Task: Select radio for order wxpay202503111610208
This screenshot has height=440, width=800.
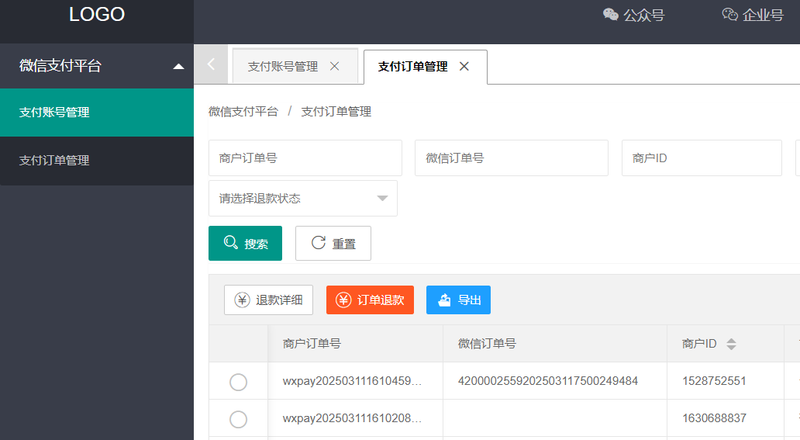Action: click(x=238, y=419)
